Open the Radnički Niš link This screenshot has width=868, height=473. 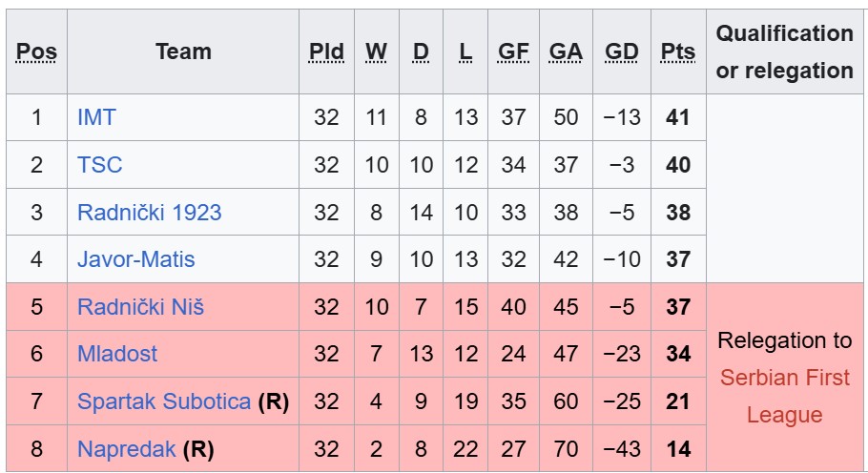[x=140, y=306]
